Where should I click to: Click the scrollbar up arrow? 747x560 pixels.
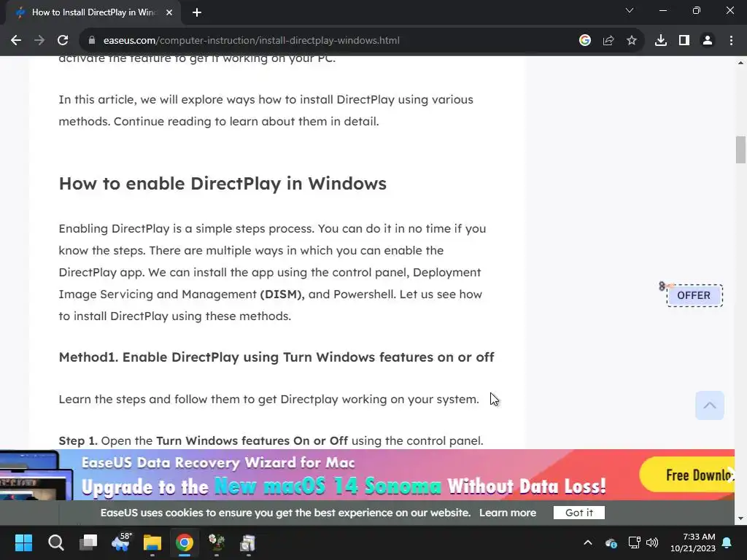click(740, 63)
